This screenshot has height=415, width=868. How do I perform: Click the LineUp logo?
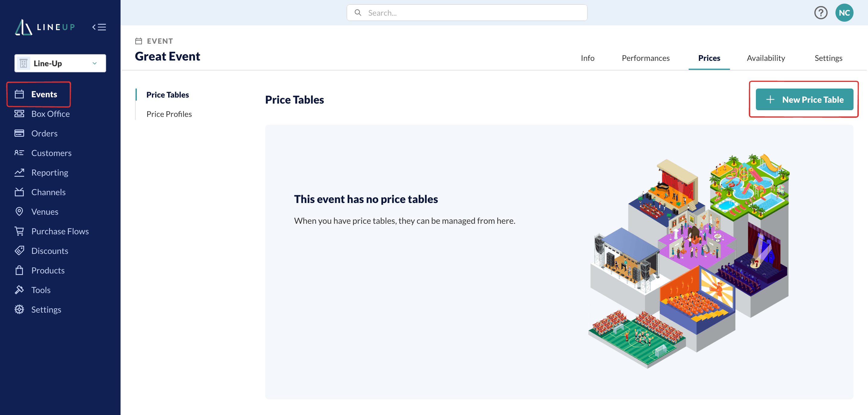pyautogui.click(x=45, y=27)
